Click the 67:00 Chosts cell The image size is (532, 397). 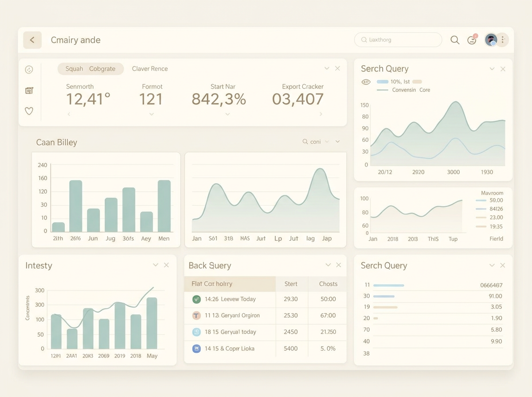[328, 315]
